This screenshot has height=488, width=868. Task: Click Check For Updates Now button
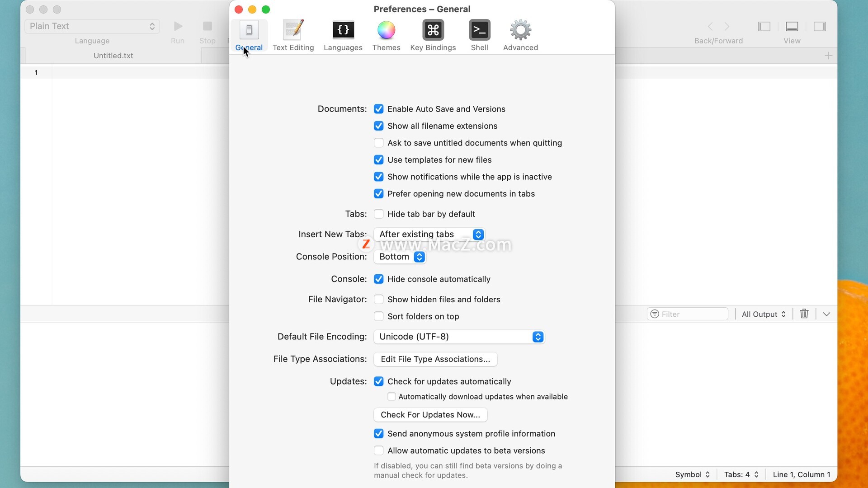coord(430,415)
